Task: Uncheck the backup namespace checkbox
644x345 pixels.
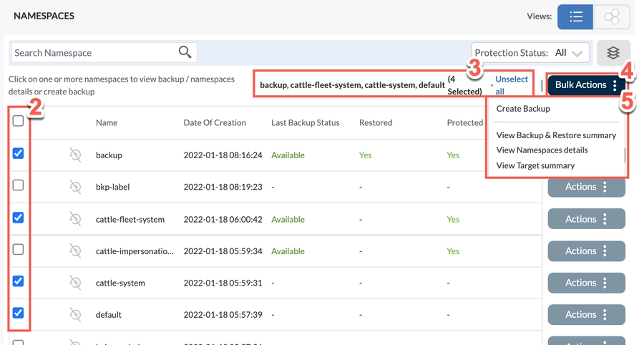Action: (19, 153)
